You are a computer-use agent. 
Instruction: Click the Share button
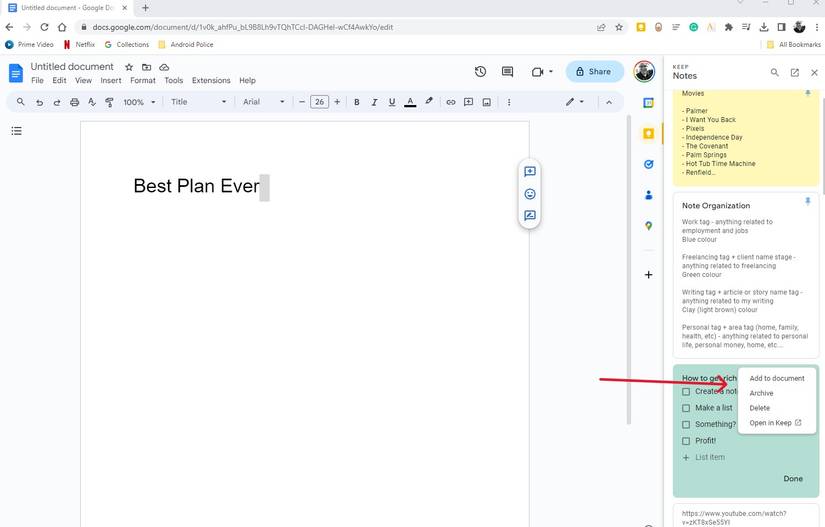click(x=594, y=72)
